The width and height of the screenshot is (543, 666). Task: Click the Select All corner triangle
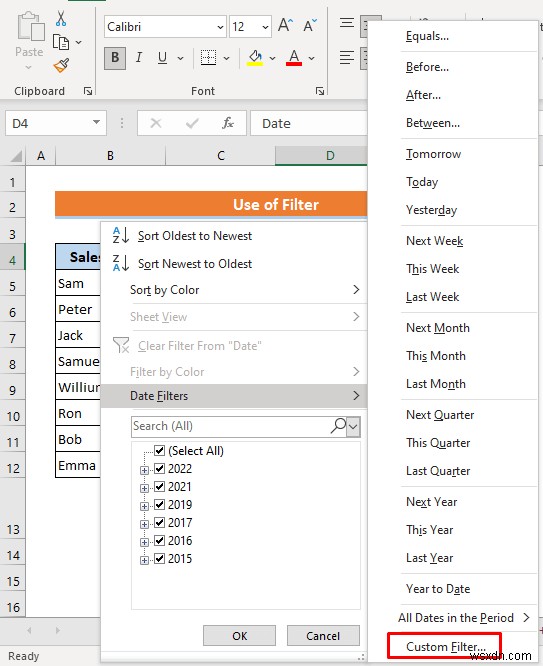[16, 156]
